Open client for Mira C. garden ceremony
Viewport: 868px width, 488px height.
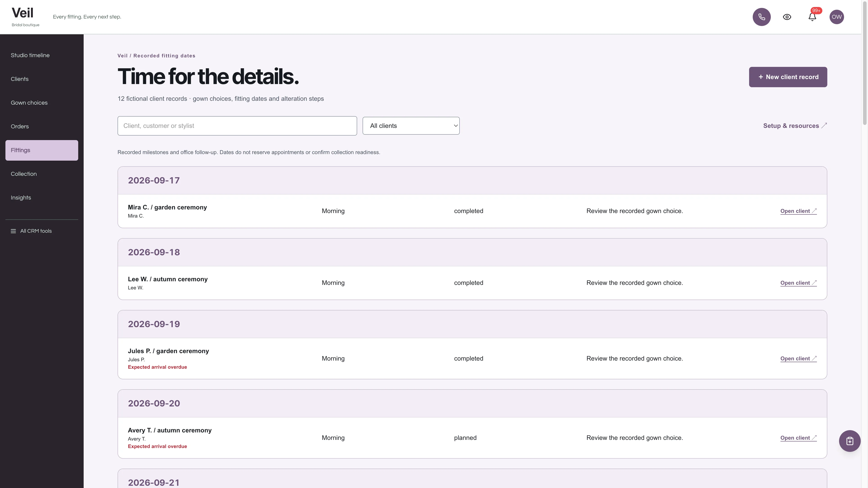tap(798, 211)
